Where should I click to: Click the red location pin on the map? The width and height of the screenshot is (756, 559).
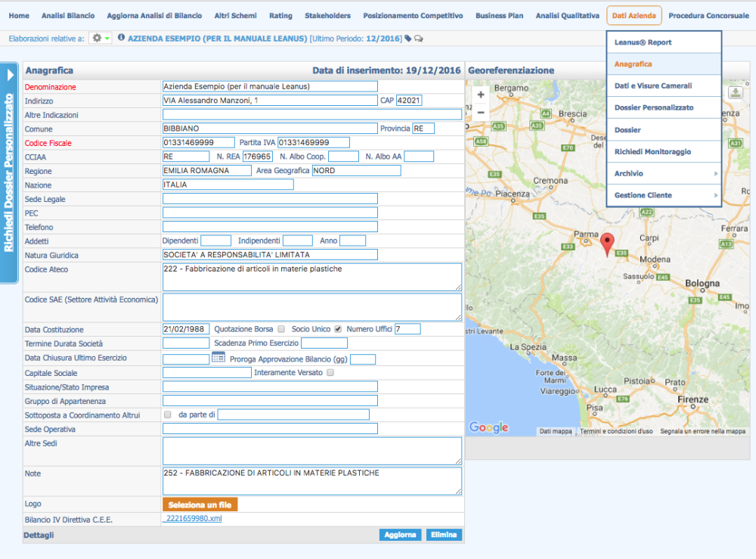click(607, 244)
